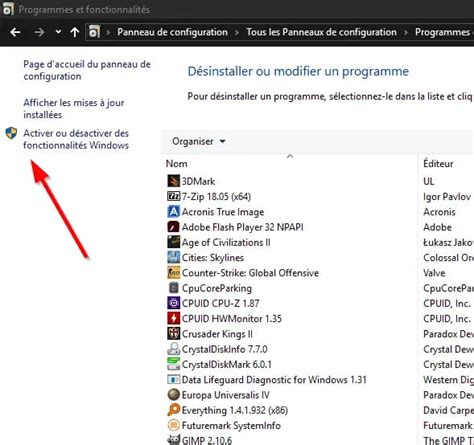
Task: Expand chevron before Panneau de configuration breadcrumb
Action: pyautogui.click(x=108, y=32)
